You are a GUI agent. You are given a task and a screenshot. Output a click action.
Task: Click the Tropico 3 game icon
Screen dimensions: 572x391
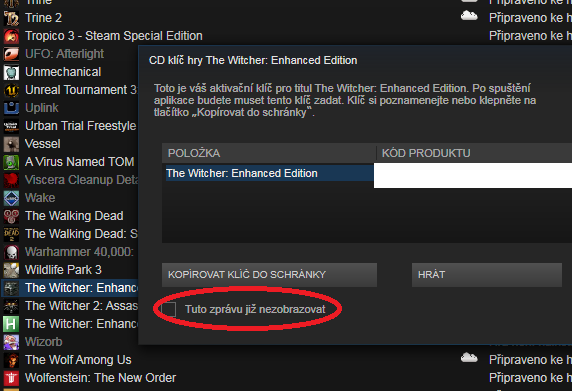[x=11, y=36]
